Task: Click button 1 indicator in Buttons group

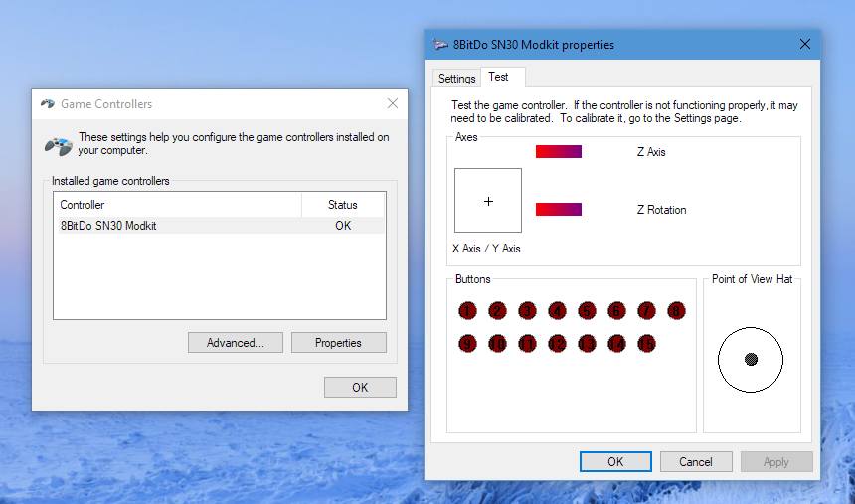Action: point(467,311)
